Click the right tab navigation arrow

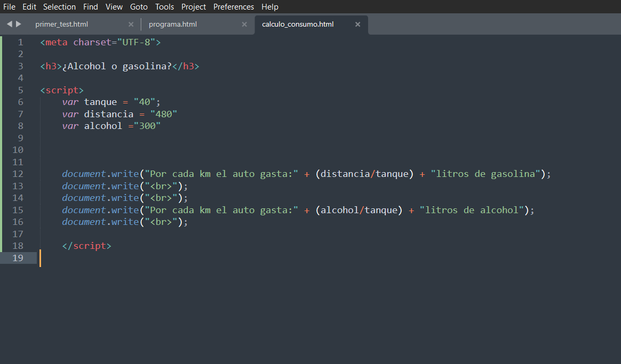pos(19,24)
